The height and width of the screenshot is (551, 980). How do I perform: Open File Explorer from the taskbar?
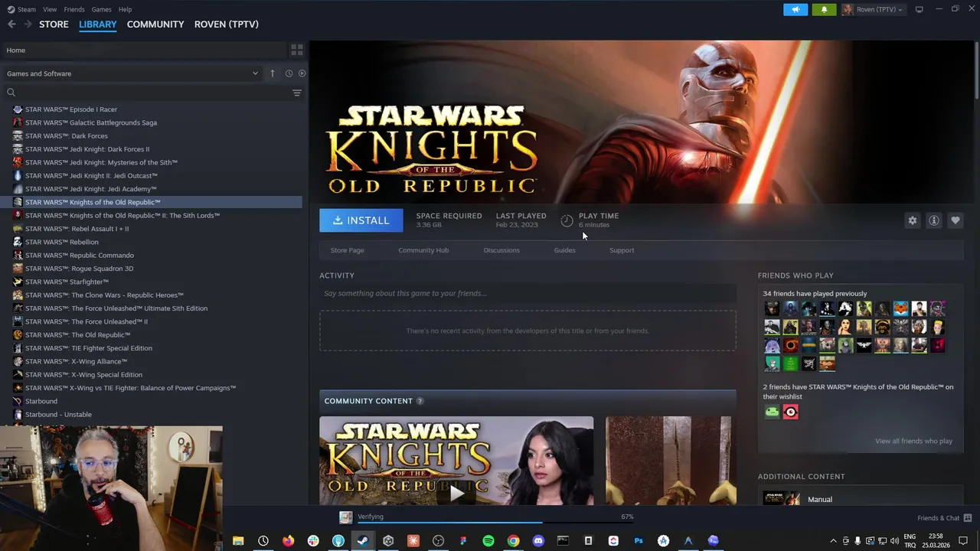(x=238, y=541)
